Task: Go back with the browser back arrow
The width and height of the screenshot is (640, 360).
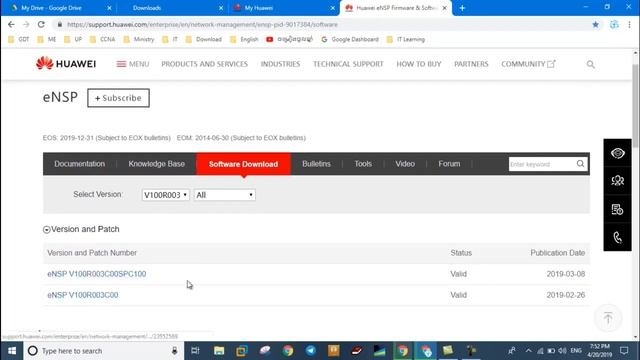Action: [x=11, y=24]
